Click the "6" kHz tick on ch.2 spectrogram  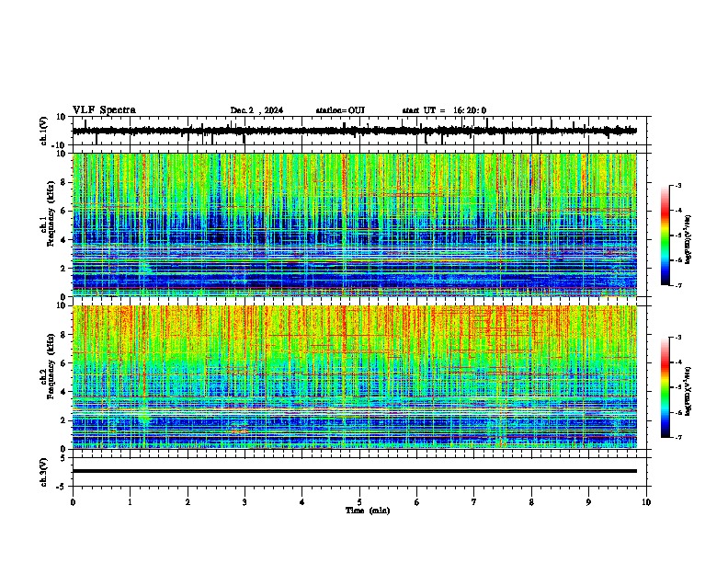point(63,363)
